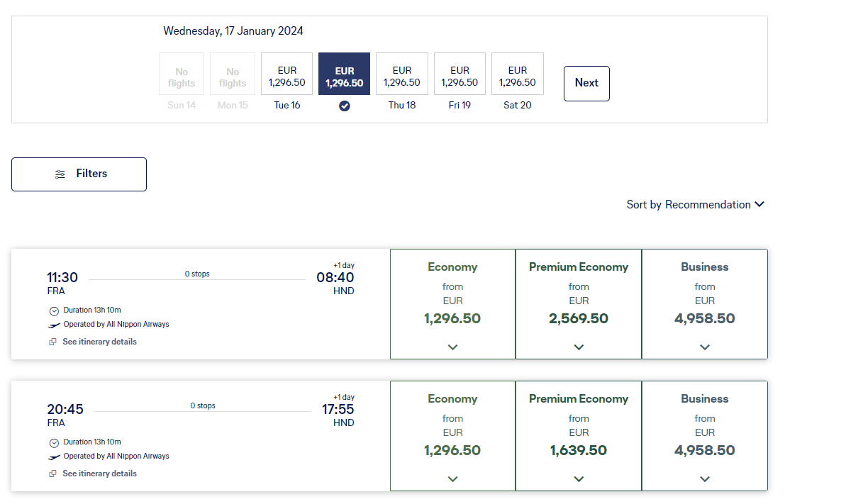Click the clock icon on the 11:30 flight

[54, 311]
